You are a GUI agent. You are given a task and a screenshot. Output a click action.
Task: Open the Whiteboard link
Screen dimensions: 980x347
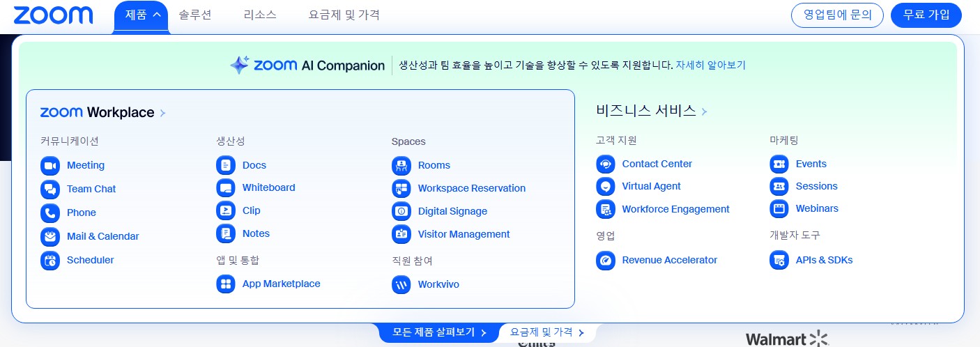click(269, 188)
